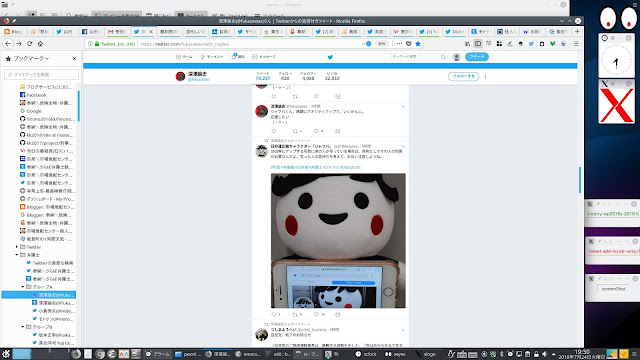Click the screenShot button in Tk window
The height and width of the screenshot is (360, 640).
pos(613,289)
